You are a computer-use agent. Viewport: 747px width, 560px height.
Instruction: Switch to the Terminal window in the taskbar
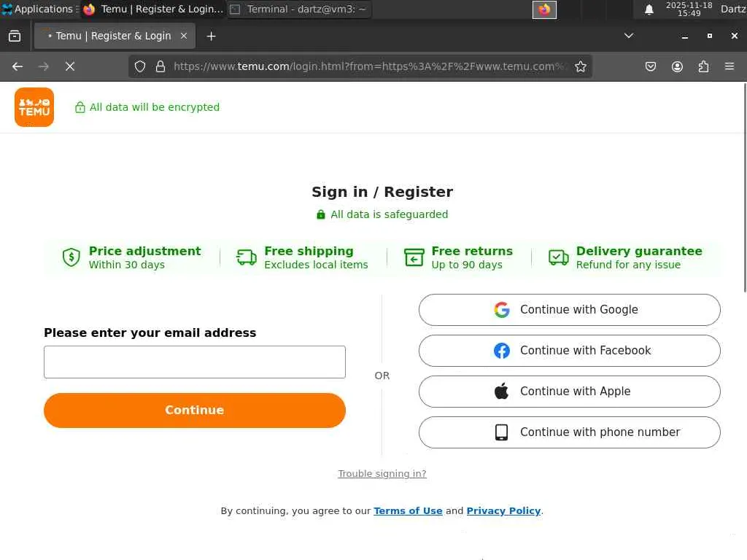point(299,9)
